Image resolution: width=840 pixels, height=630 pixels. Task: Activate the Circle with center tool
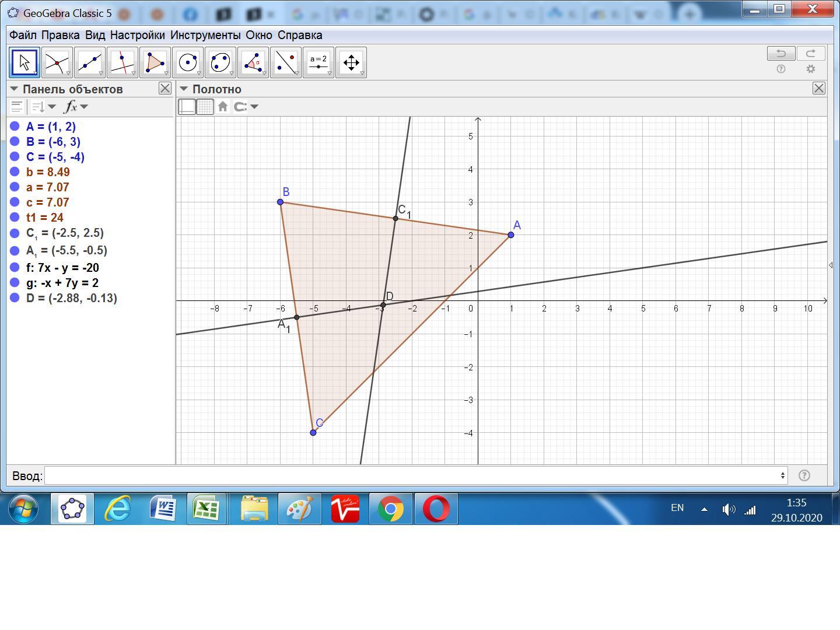[188, 62]
